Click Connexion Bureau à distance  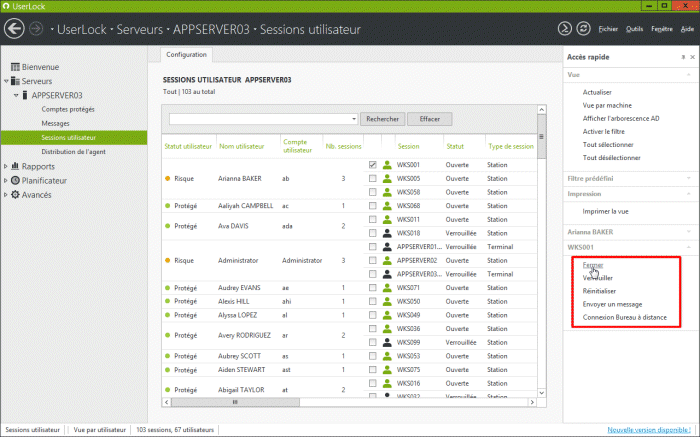(x=625, y=317)
